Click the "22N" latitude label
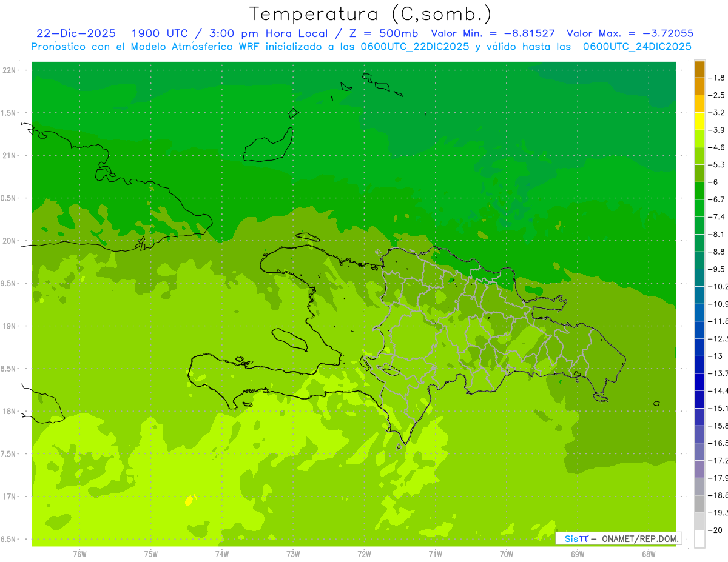The width and height of the screenshot is (728, 562). tap(10, 70)
